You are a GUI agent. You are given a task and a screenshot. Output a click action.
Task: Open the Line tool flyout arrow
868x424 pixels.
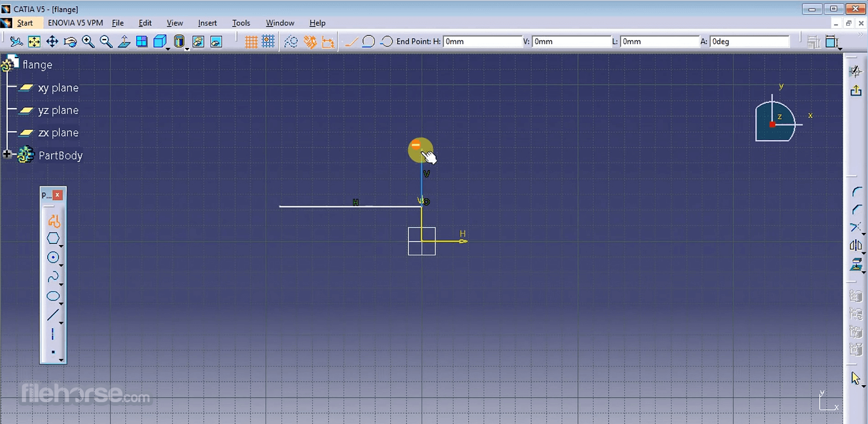(x=61, y=323)
